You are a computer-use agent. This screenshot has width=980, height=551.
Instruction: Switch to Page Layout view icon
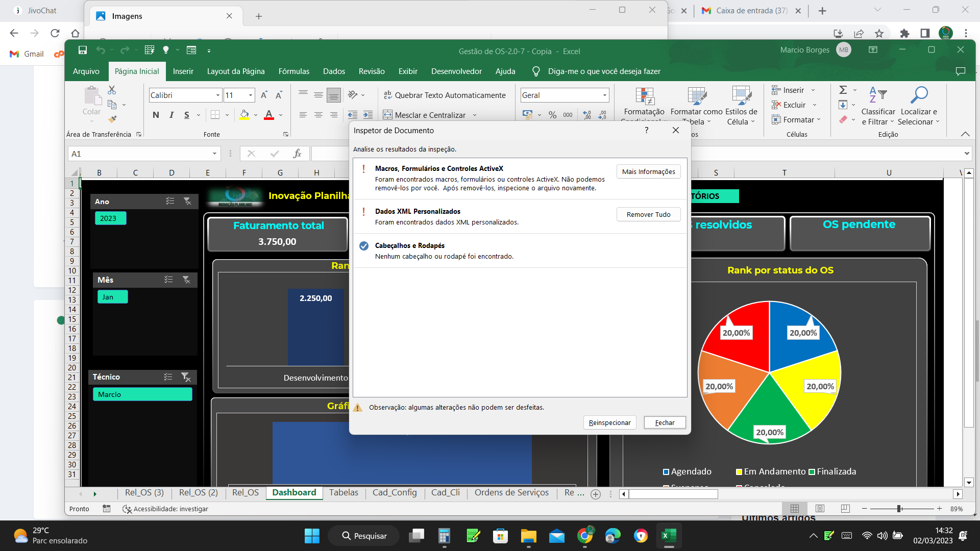pyautogui.click(x=820, y=509)
